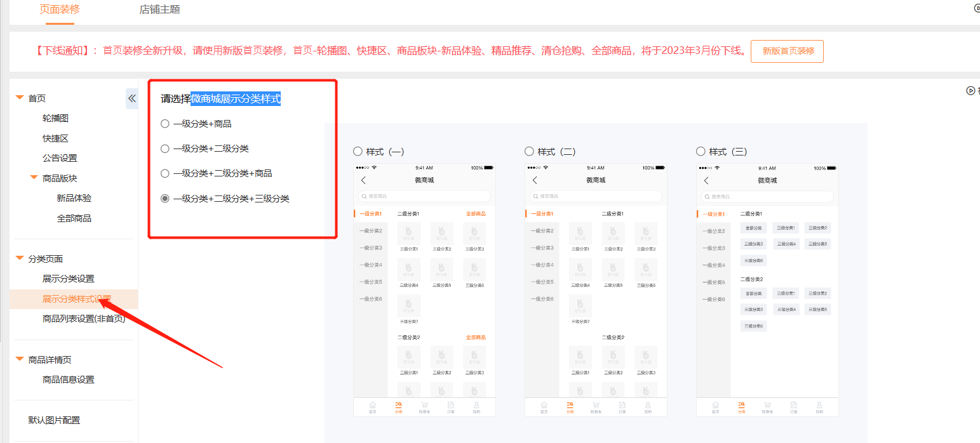Screen dimensions: 980x443
Task: Collapse the 首页 tree section
Action: point(20,98)
